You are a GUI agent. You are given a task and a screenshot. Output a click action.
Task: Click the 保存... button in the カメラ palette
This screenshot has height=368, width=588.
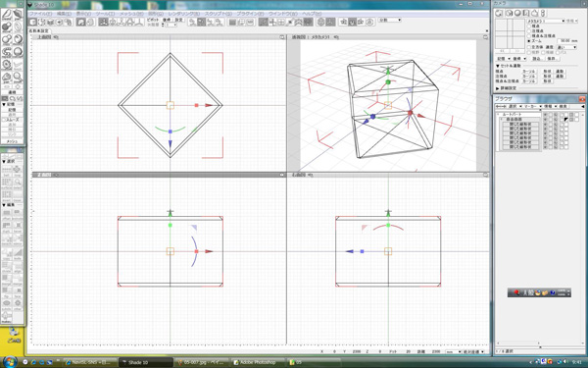pos(552,59)
